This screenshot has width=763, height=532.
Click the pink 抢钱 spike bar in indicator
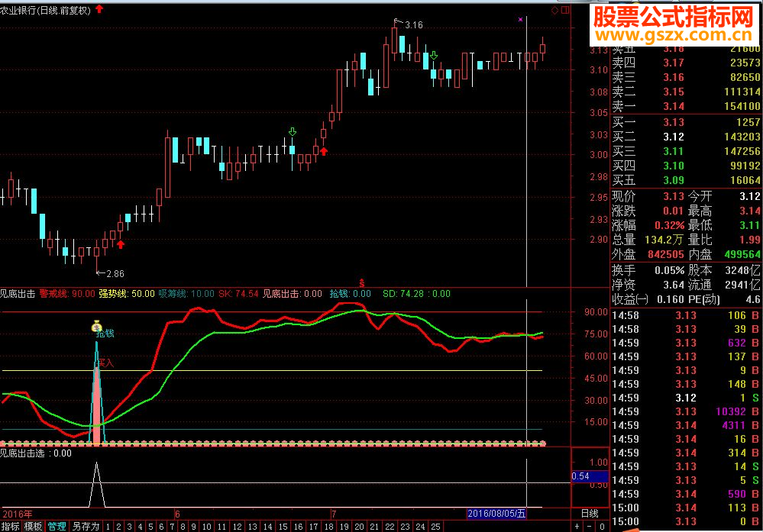click(x=97, y=405)
